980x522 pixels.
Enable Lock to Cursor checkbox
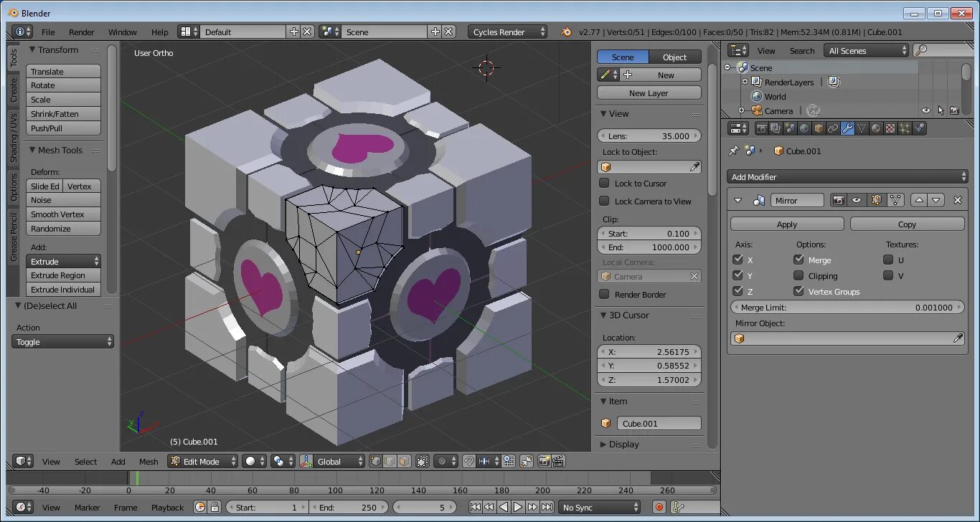tap(604, 183)
